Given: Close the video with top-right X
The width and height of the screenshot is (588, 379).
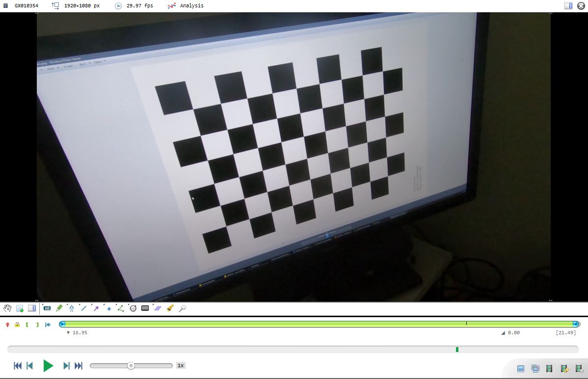Looking at the screenshot, I should [581, 6].
